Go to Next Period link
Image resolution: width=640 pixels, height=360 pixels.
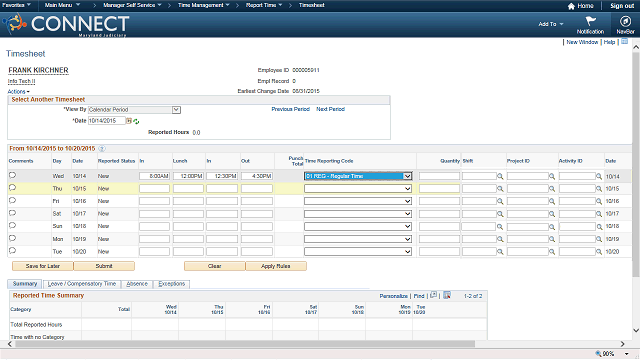331,109
